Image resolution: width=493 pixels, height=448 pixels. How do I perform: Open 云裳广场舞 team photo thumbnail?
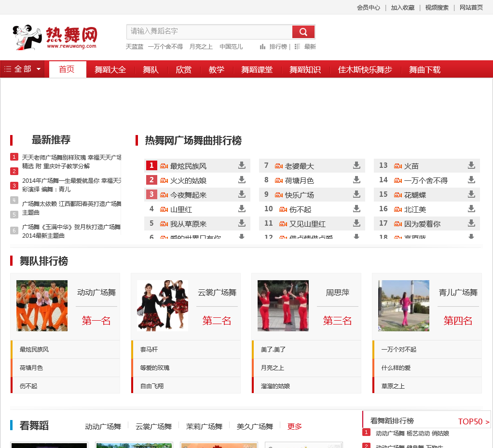pyautogui.click(x=163, y=306)
